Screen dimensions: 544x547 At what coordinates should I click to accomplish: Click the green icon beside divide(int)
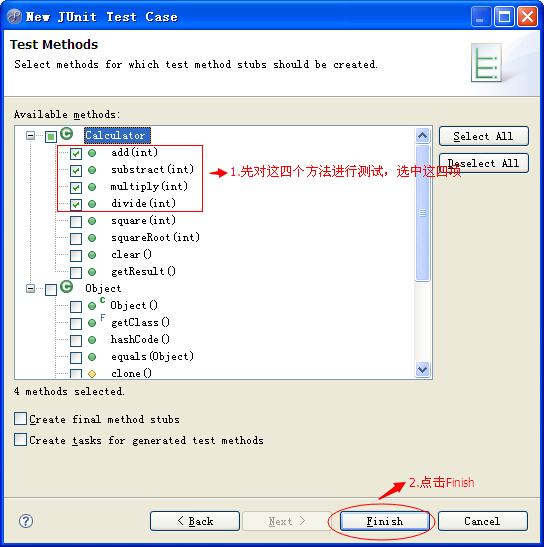click(x=92, y=204)
